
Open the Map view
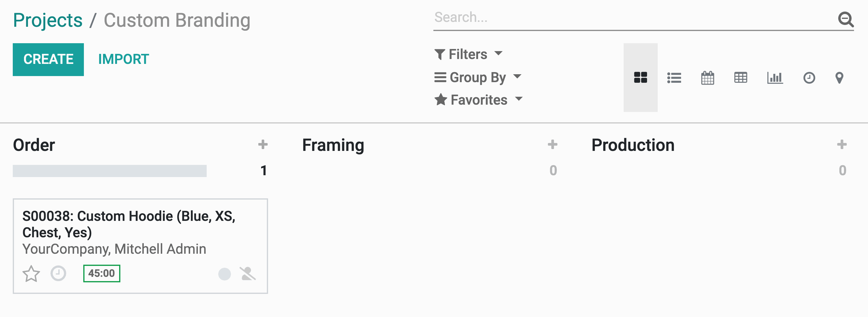tap(839, 78)
